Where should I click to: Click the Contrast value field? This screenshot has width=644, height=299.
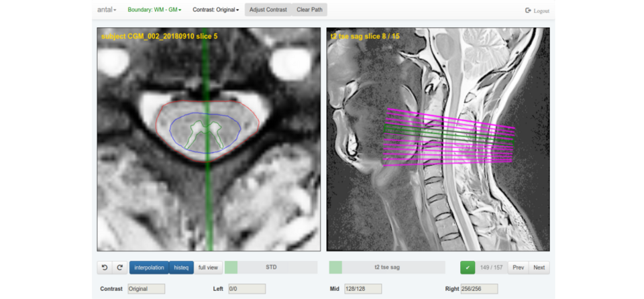(146, 289)
